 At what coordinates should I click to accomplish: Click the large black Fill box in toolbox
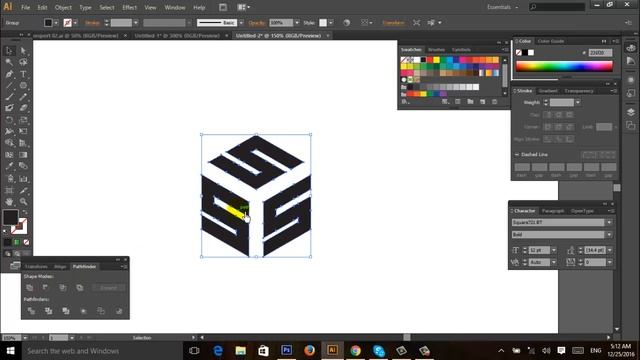point(10,218)
